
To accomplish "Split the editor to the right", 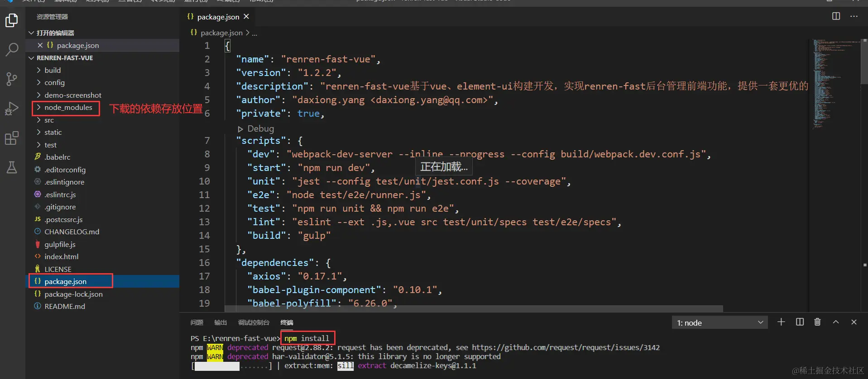I will click(836, 16).
